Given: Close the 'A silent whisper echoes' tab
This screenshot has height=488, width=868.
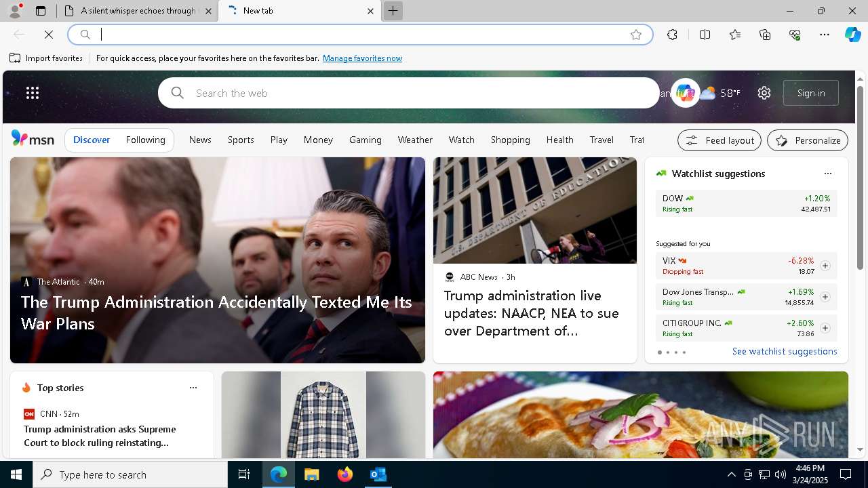Looking at the screenshot, I should 208,11.
